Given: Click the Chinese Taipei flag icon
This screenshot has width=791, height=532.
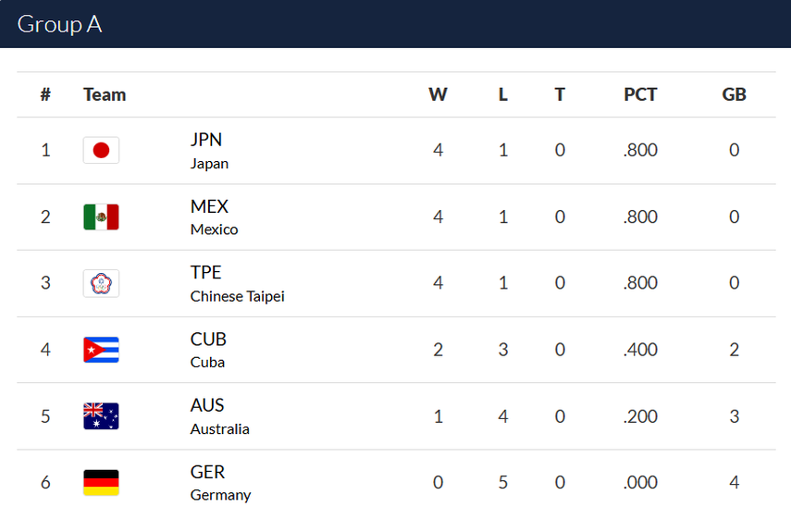Looking at the screenshot, I should tap(101, 283).
